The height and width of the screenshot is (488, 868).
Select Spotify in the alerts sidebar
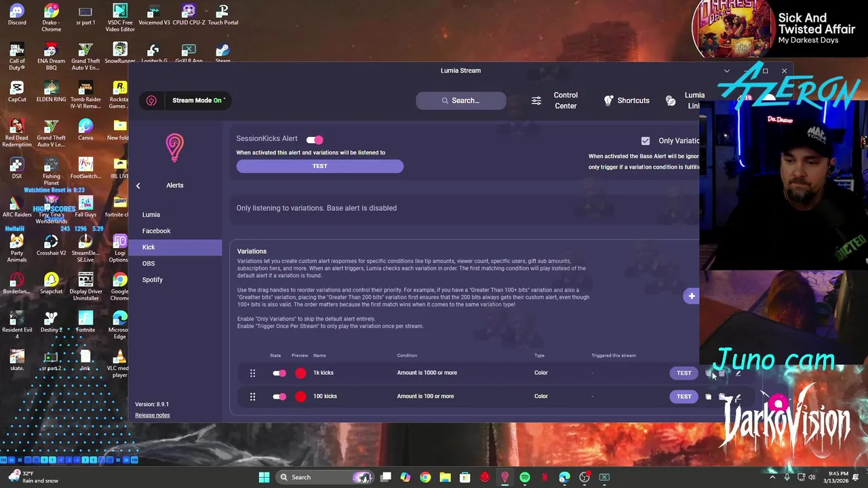[176, 280]
